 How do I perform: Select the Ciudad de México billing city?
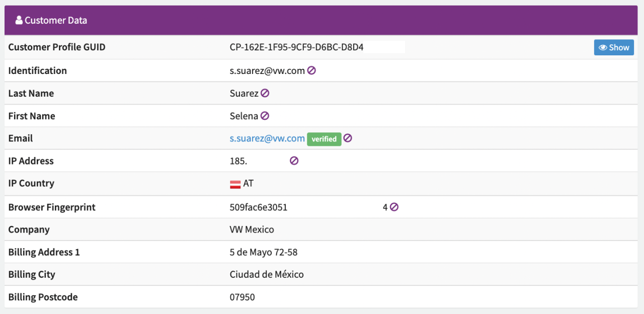pos(267,275)
